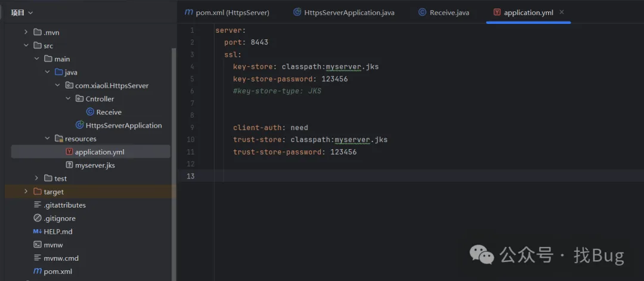Switch to the pom.xml (HttpsServer) tab
This screenshot has width=644, height=281.
[x=227, y=13]
